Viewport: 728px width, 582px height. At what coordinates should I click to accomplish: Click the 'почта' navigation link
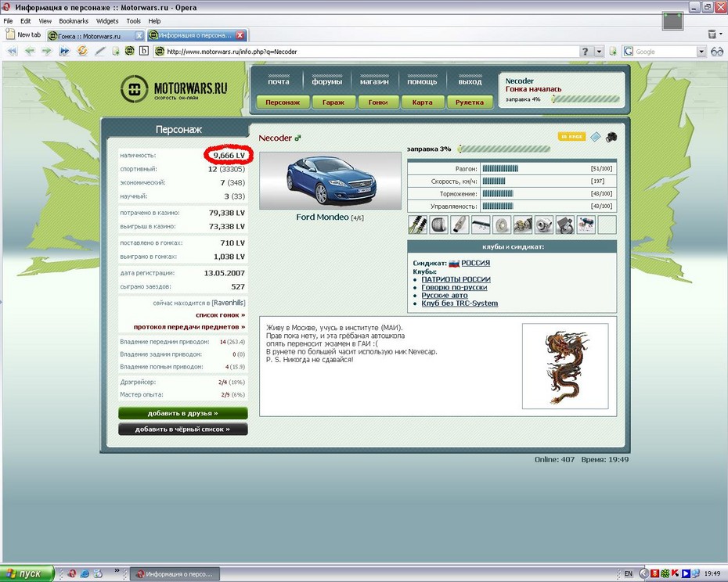pyautogui.click(x=279, y=81)
